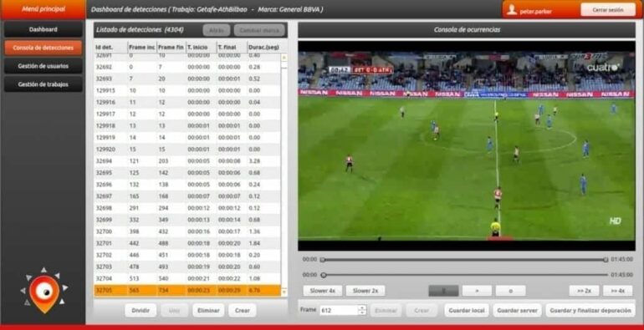Select detection row 129915
This screenshot has width=644, height=330.
point(187,90)
